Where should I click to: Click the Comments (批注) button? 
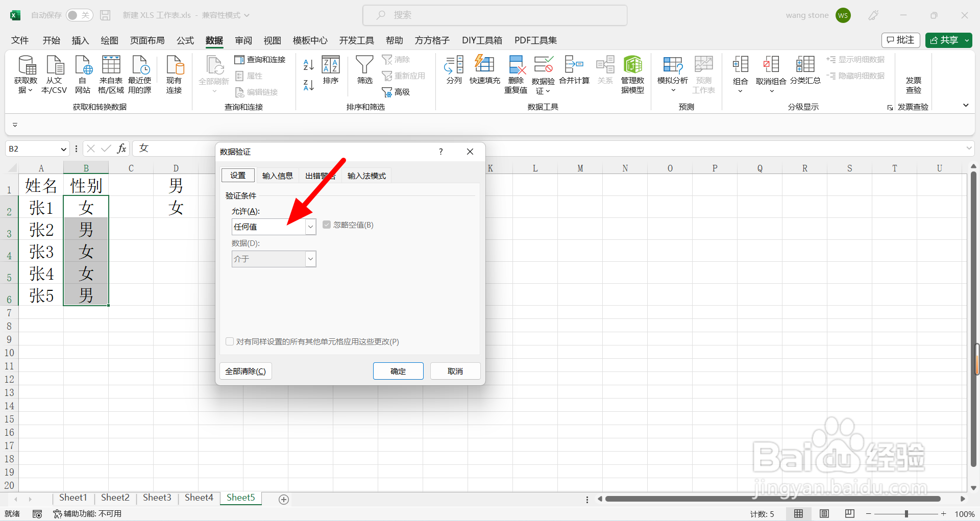coord(900,40)
